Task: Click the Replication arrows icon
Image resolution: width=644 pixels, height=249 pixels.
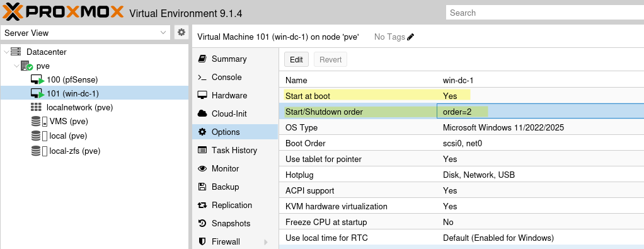Action: point(202,205)
